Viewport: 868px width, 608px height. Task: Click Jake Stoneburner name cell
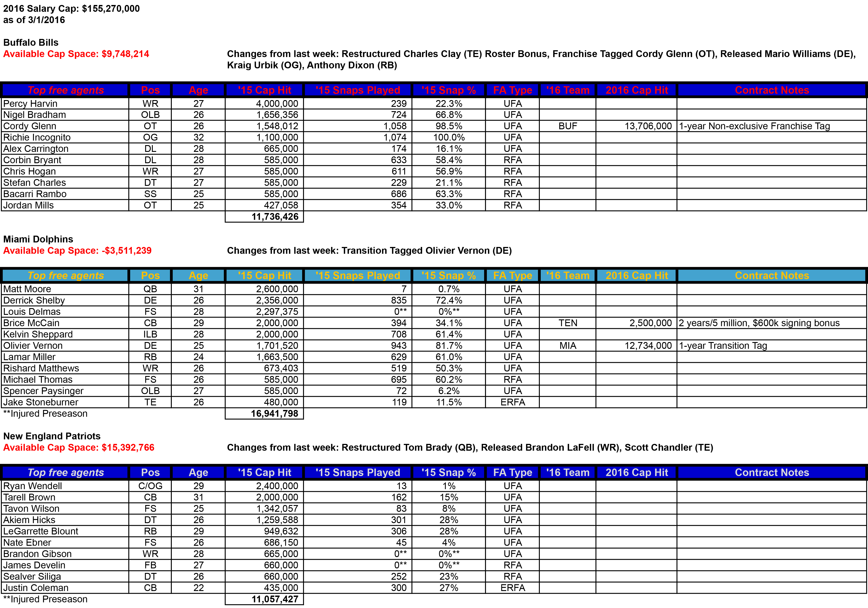click(x=65, y=403)
